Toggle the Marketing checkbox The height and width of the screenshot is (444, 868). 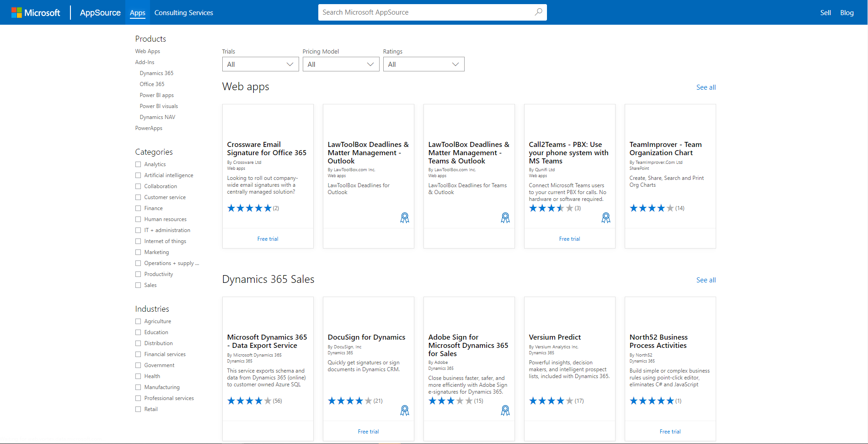point(138,252)
